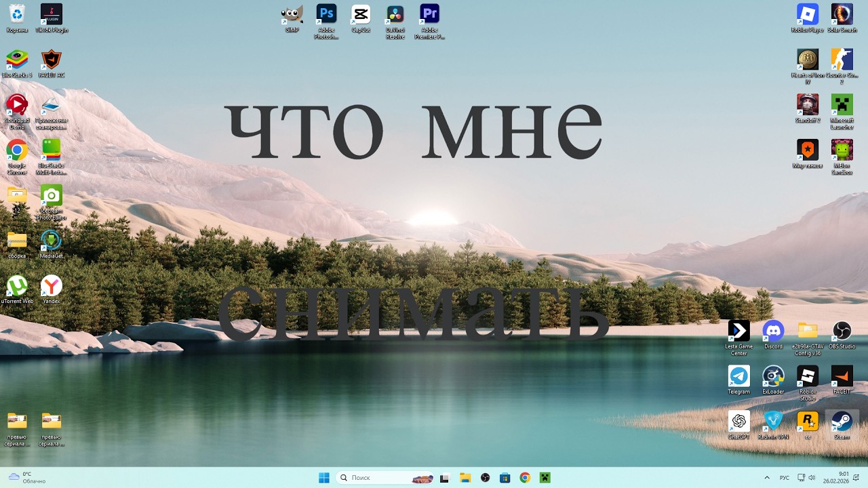Select the Radmin VPN desktop shortcut
868x488 pixels.
pyautogui.click(x=773, y=426)
